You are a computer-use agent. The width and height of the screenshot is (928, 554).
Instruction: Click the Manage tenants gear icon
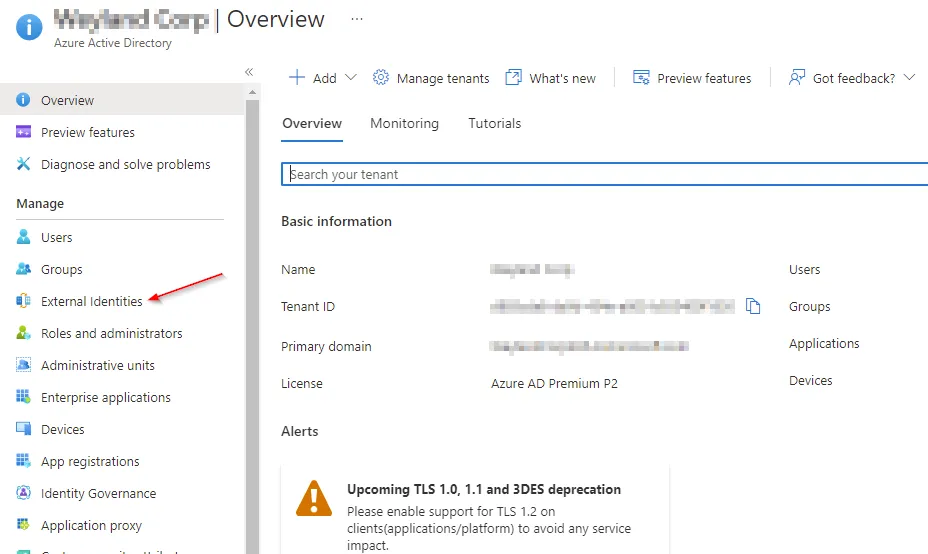pos(381,78)
